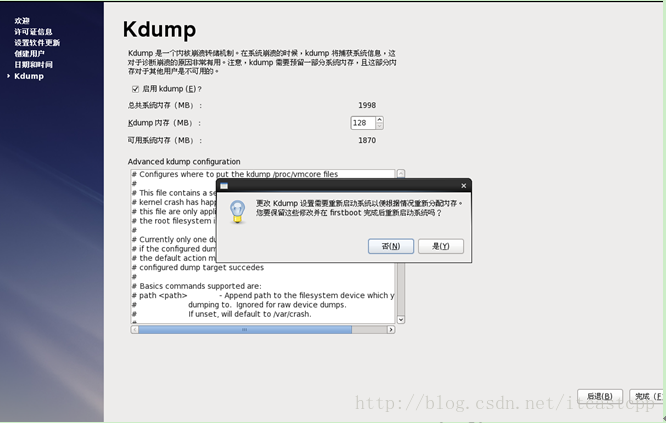666x423 pixels.
Task: Select 欢迎 in the sidebar
Action: pos(22,20)
